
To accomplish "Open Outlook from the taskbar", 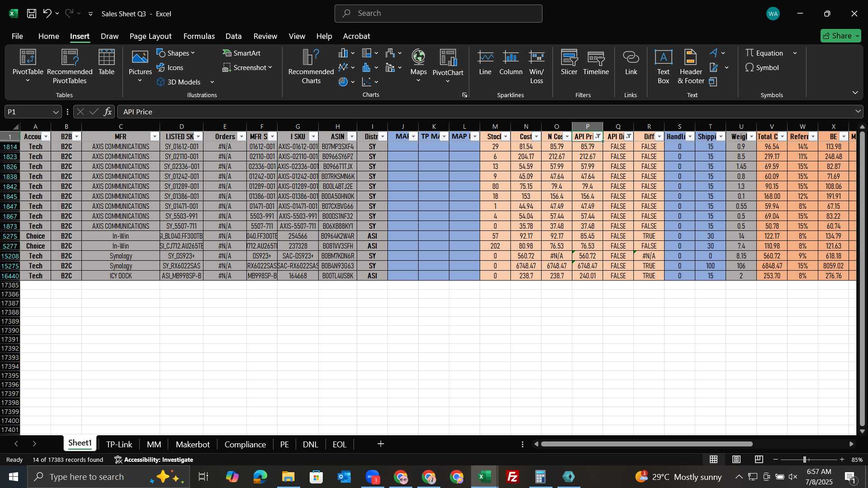I will (344, 477).
